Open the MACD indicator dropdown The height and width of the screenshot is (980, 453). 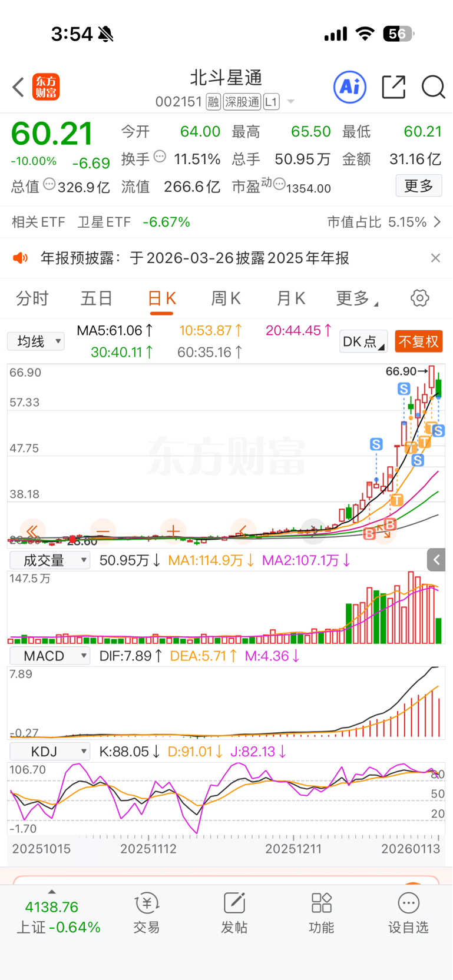click(x=50, y=656)
